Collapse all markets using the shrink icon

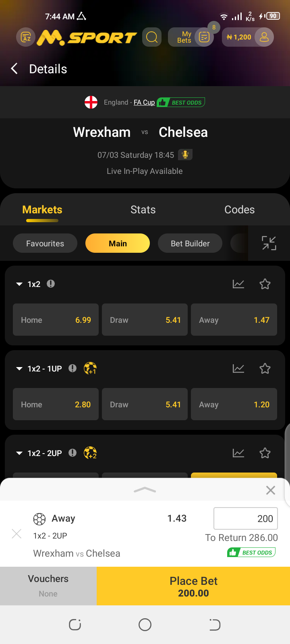click(x=269, y=243)
